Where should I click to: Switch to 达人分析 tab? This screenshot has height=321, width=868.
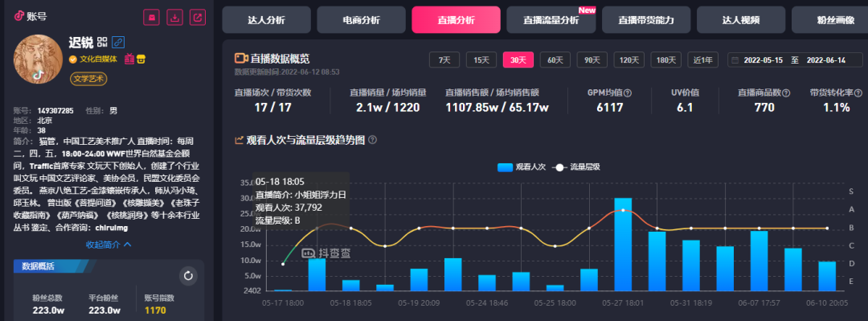coord(266,20)
